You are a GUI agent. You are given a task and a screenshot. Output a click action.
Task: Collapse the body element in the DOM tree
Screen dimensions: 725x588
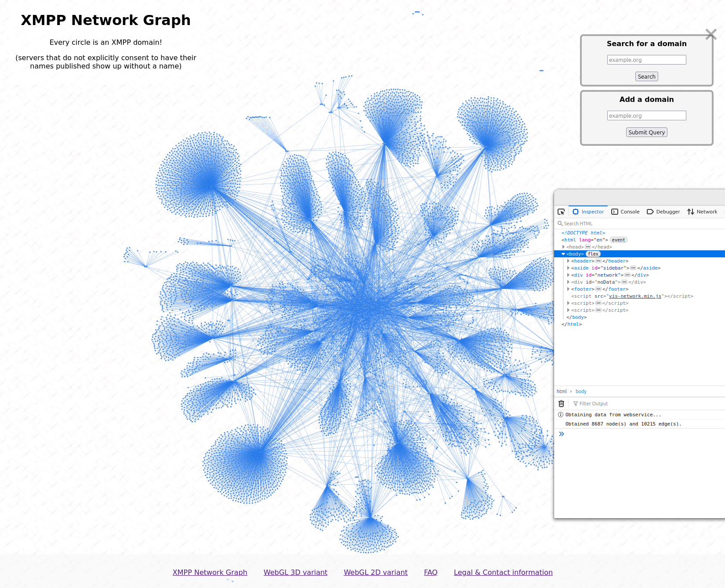pyautogui.click(x=563, y=254)
